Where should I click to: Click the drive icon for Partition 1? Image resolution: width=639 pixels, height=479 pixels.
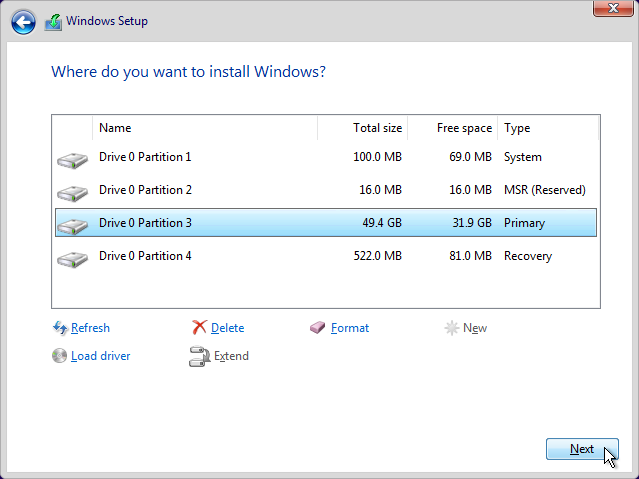pyautogui.click(x=73, y=161)
